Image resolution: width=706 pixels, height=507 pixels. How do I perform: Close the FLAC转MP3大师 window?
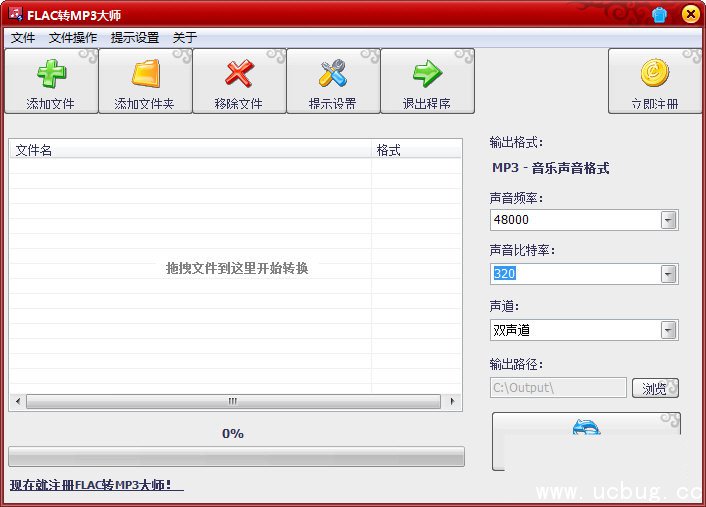pos(690,14)
